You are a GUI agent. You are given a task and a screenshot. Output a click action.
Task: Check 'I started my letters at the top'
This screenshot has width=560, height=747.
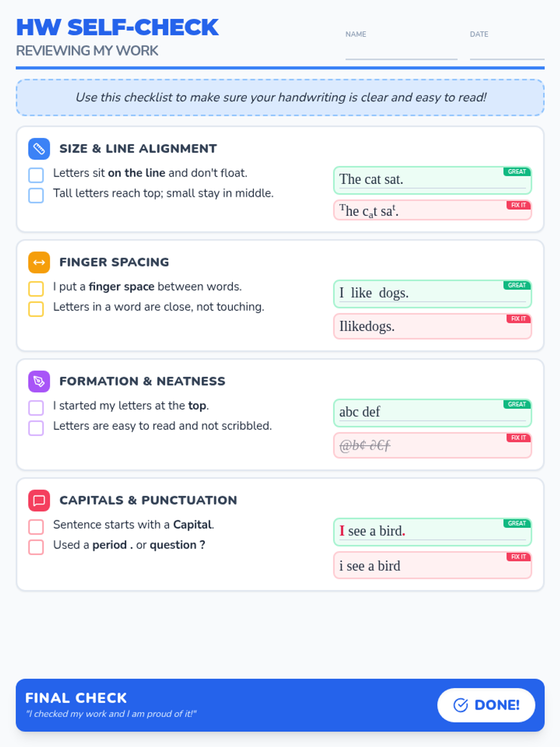[36, 408]
